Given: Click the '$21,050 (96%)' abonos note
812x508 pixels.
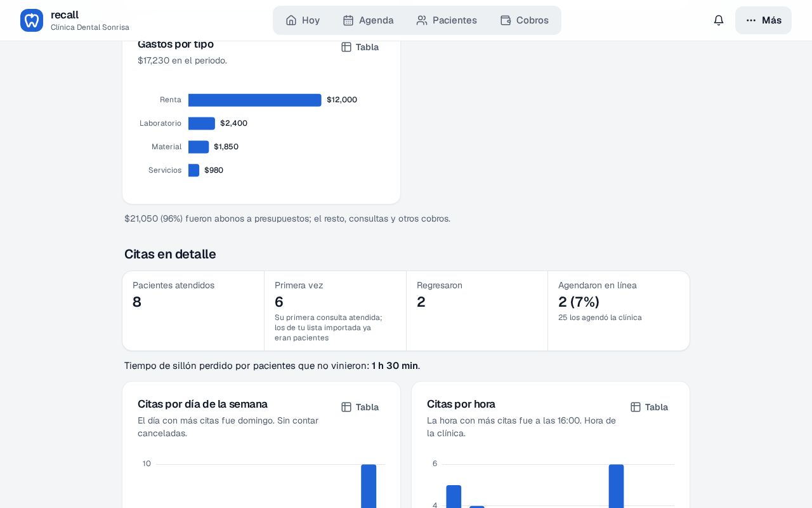Looking at the screenshot, I should pos(287,218).
